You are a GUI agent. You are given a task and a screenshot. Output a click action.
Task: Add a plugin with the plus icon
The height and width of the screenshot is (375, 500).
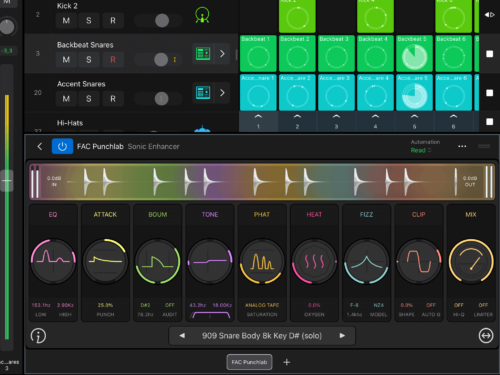click(287, 362)
